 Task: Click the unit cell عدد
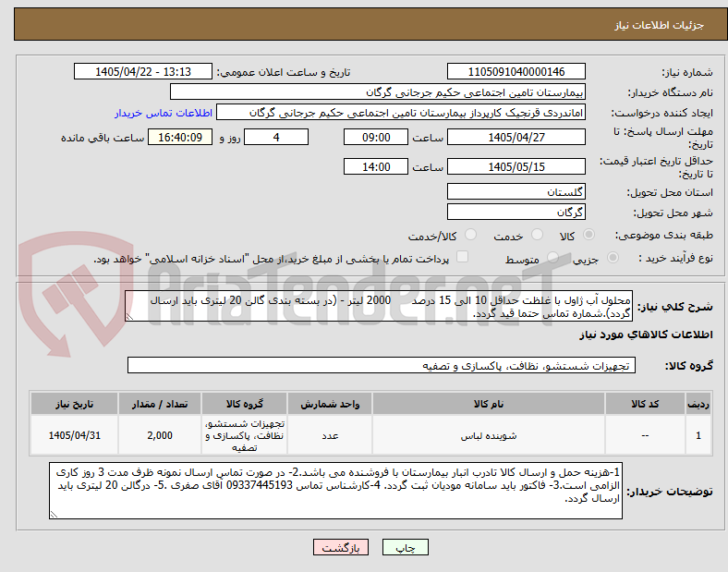point(330,435)
